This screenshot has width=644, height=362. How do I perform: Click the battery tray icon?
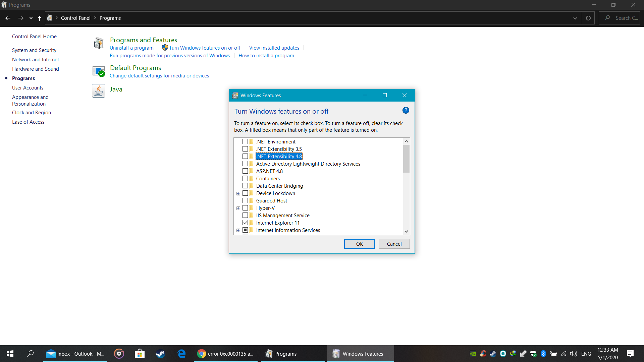click(x=553, y=354)
